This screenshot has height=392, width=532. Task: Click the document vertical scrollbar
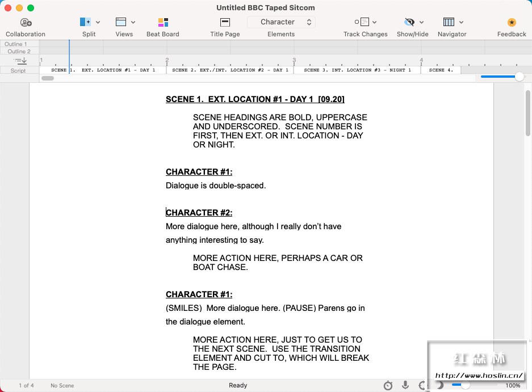pos(528,113)
